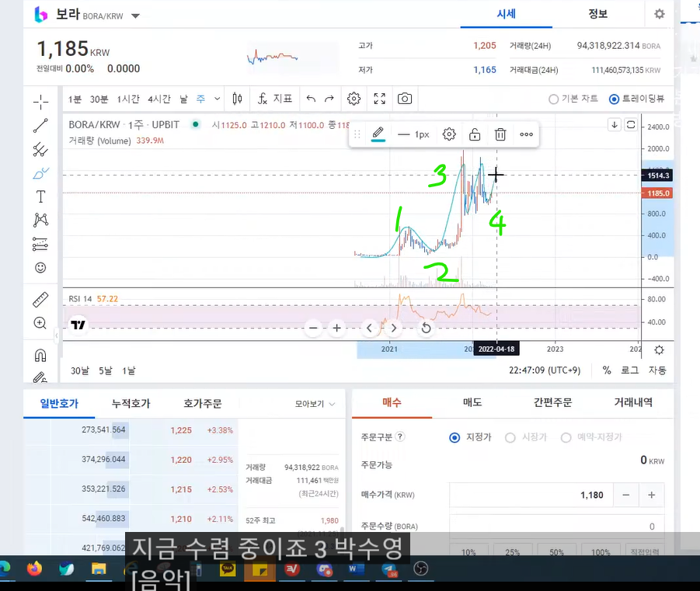Screen dimensions: 700x591
Task: Undo the last chart action
Action: click(x=312, y=99)
